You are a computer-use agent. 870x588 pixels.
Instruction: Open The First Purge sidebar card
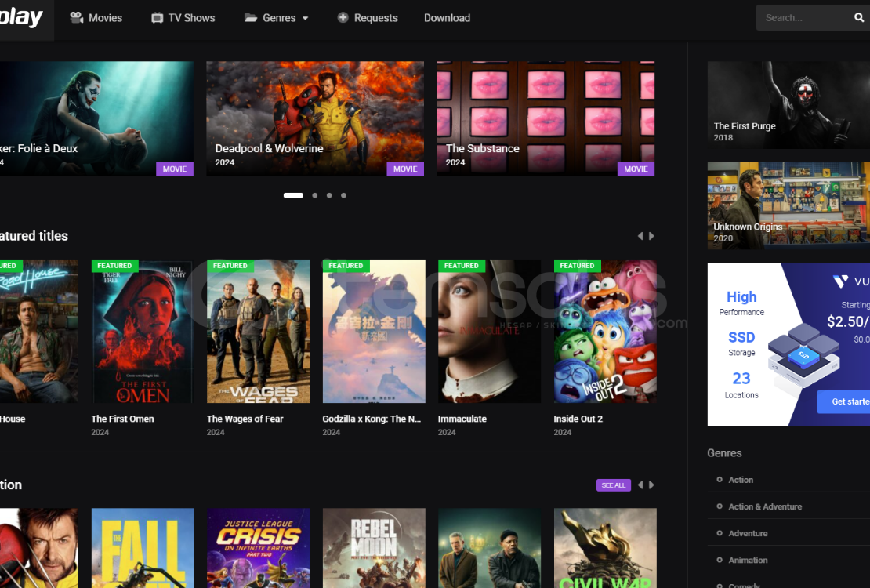788,105
